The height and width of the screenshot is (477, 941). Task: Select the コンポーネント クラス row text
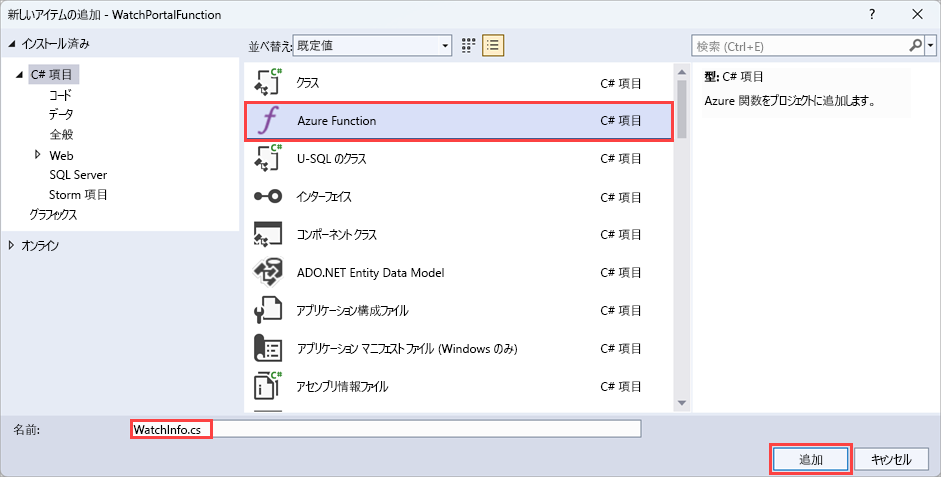click(337, 234)
